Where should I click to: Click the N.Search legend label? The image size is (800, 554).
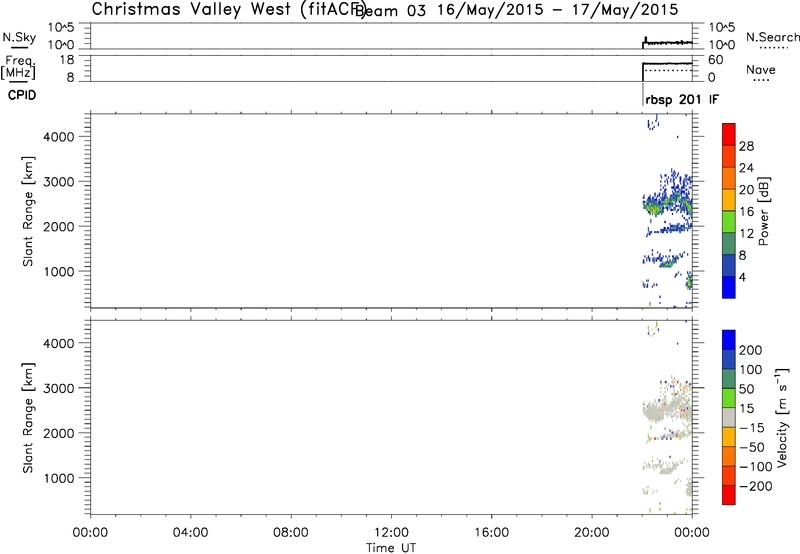click(772, 37)
